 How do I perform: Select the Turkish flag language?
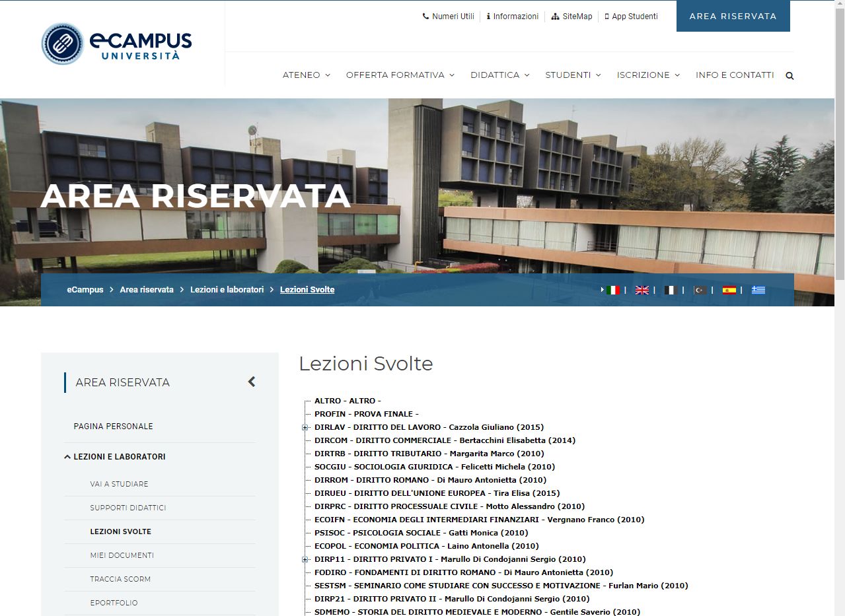point(700,290)
